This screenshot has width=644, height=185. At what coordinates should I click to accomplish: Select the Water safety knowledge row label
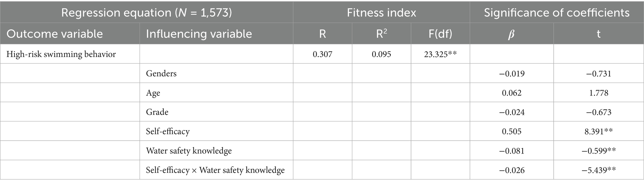tap(189, 151)
